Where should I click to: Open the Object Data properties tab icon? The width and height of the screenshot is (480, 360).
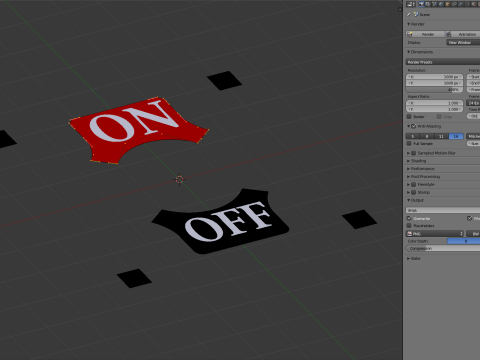468,4
